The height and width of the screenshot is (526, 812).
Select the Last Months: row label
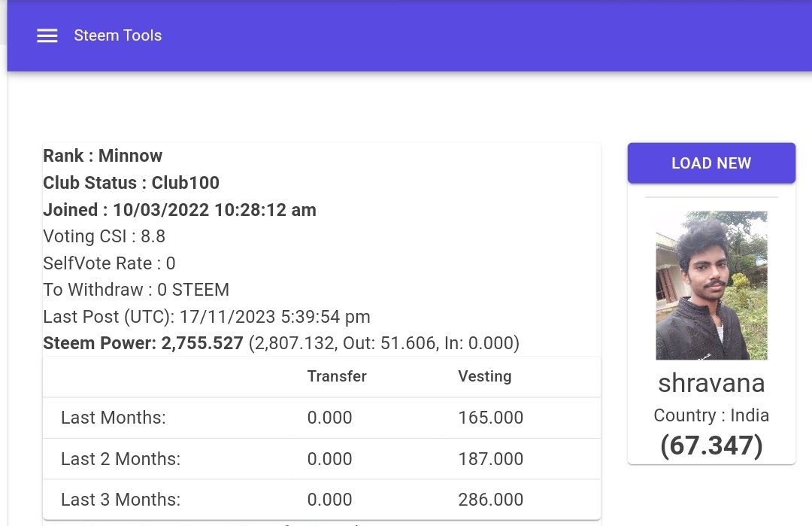coord(114,418)
